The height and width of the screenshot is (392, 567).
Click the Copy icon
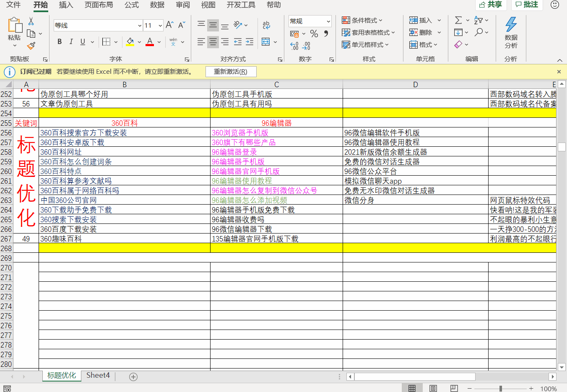click(31, 34)
